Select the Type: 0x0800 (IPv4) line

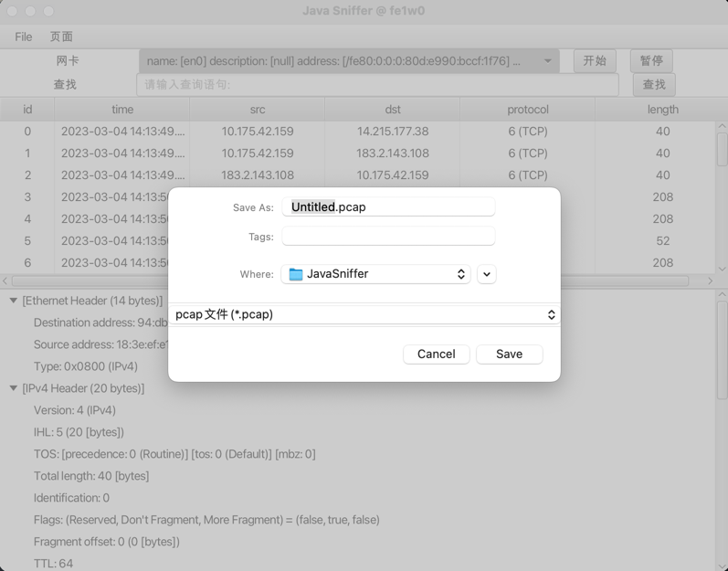pyautogui.click(x=86, y=366)
